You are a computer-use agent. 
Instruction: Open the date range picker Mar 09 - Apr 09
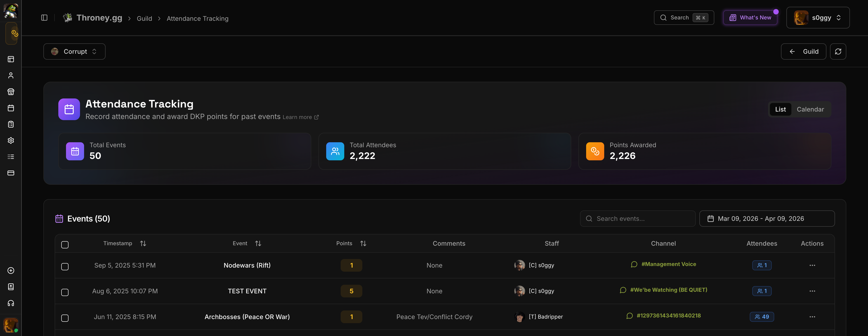point(767,219)
